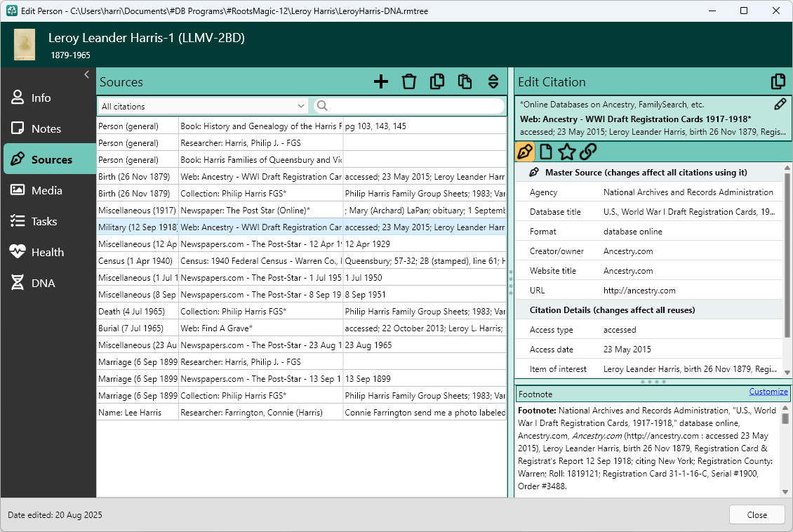Click the Format value database online
The width and height of the screenshot is (793, 532).
633,232
